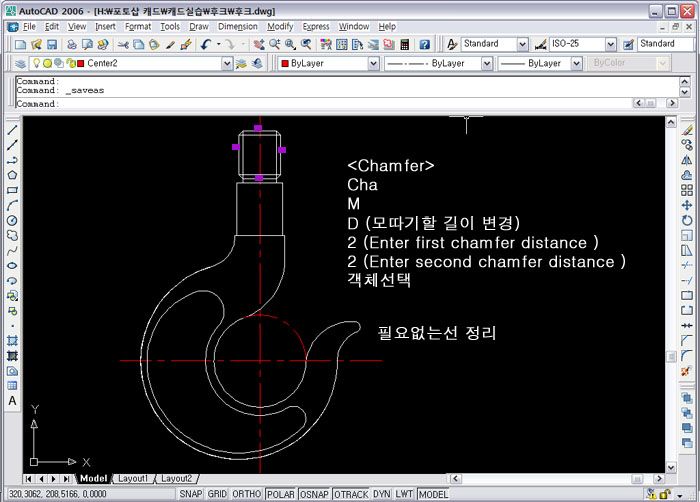
Task: Open the ByLayer color control dropdown
Action: 373,63
